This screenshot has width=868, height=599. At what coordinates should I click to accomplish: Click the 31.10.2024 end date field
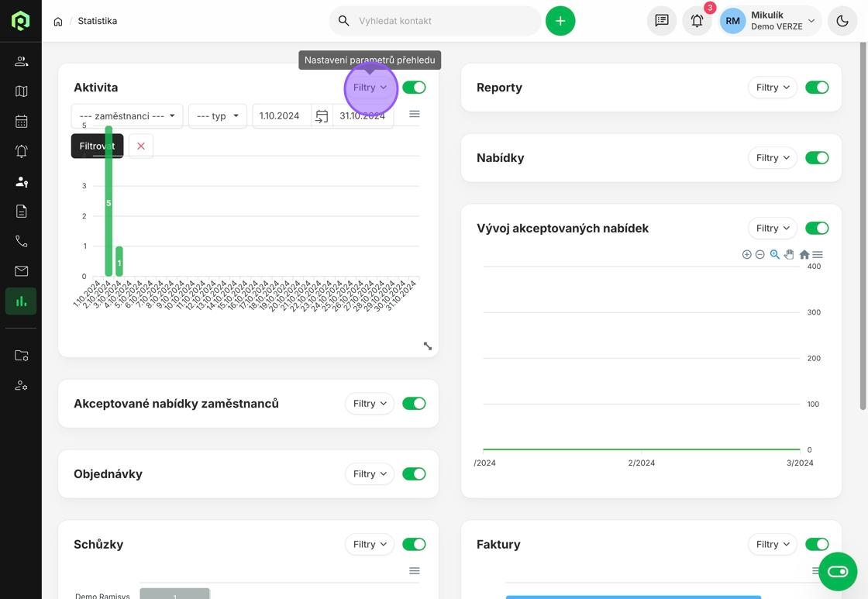363,115
